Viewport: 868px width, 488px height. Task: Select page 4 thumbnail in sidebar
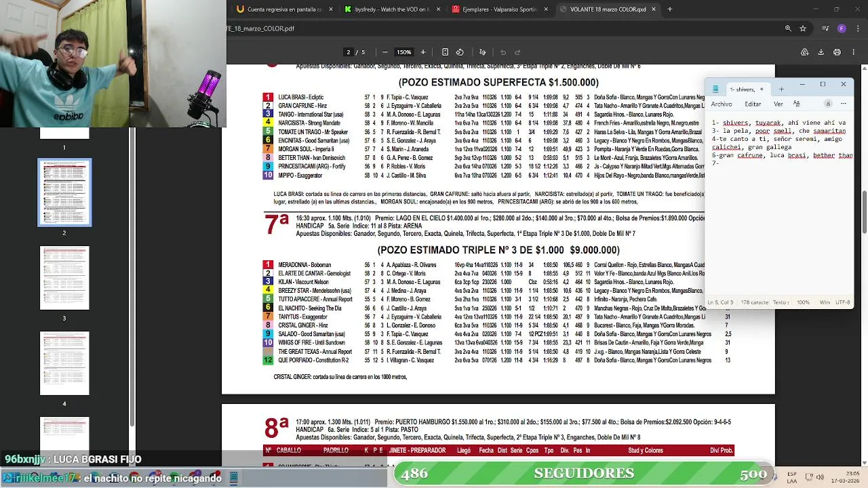click(64, 363)
